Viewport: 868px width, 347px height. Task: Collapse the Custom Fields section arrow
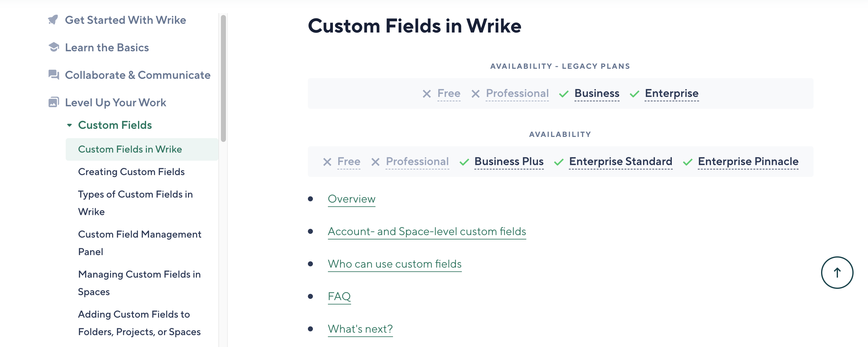(x=69, y=125)
